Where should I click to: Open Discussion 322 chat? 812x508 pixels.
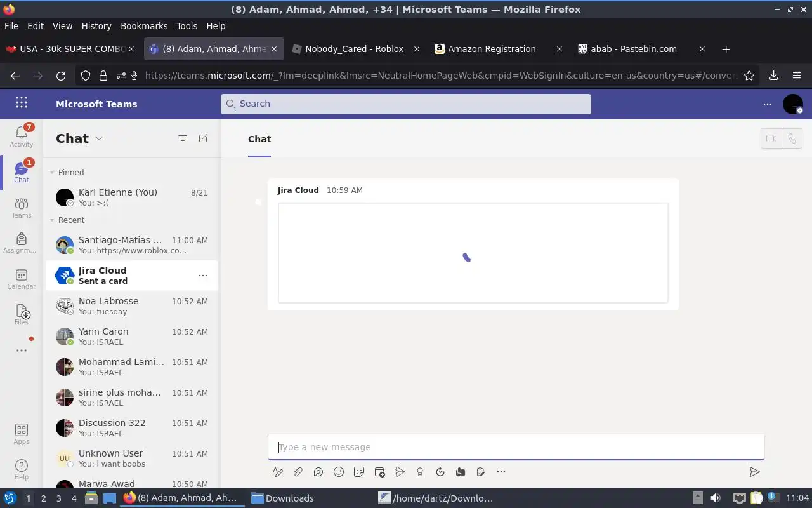coord(132,428)
